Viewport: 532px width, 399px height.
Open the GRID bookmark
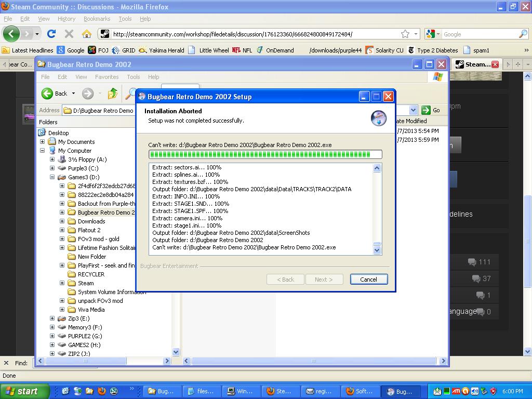pyautogui.click(x=124, y=50)
